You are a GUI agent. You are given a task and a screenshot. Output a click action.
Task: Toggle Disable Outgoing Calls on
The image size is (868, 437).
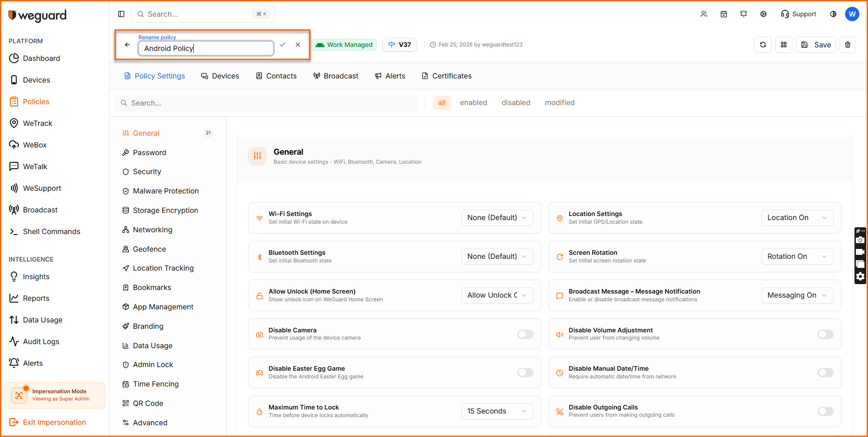click(x=825, y=411)
